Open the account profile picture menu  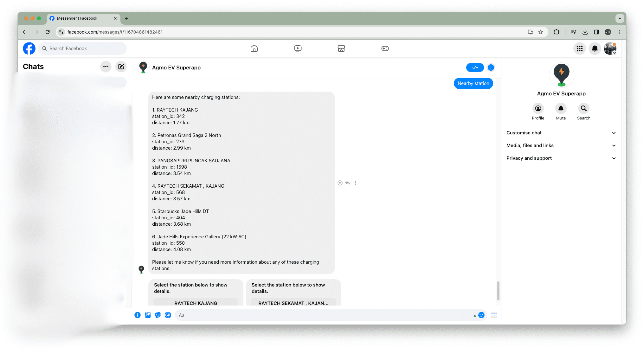[610, 48]
